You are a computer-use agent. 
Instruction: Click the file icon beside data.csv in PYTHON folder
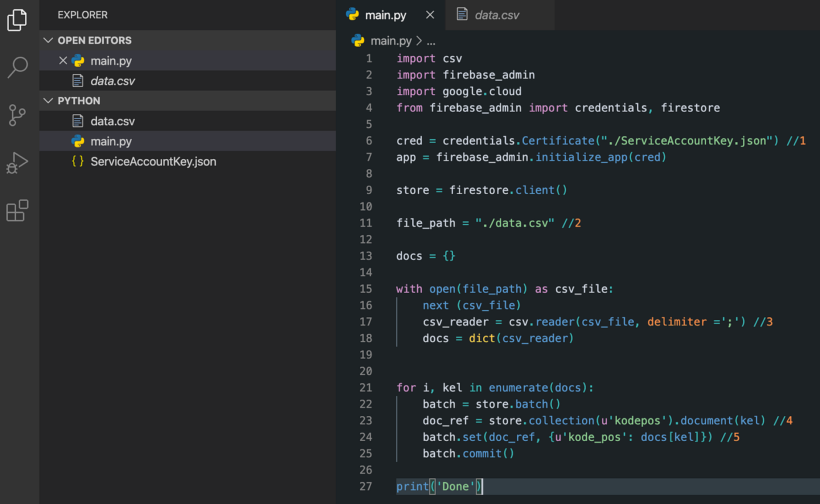(77, 121)
